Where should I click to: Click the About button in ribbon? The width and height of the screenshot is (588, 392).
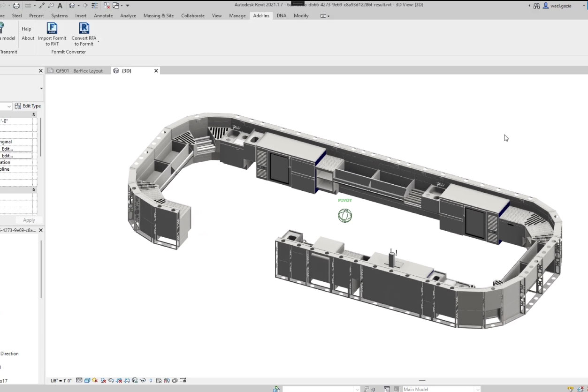pyautogui.click(x=28, y=38)
